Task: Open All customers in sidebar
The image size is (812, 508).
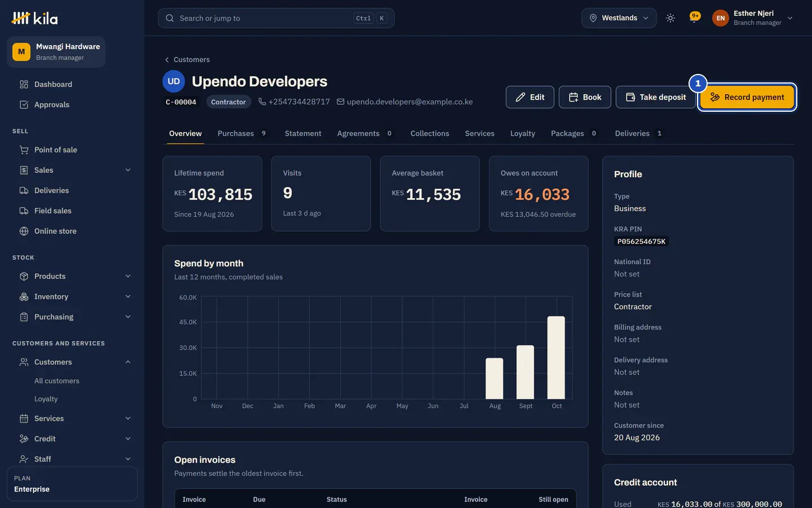Action: tap(57, 381)
